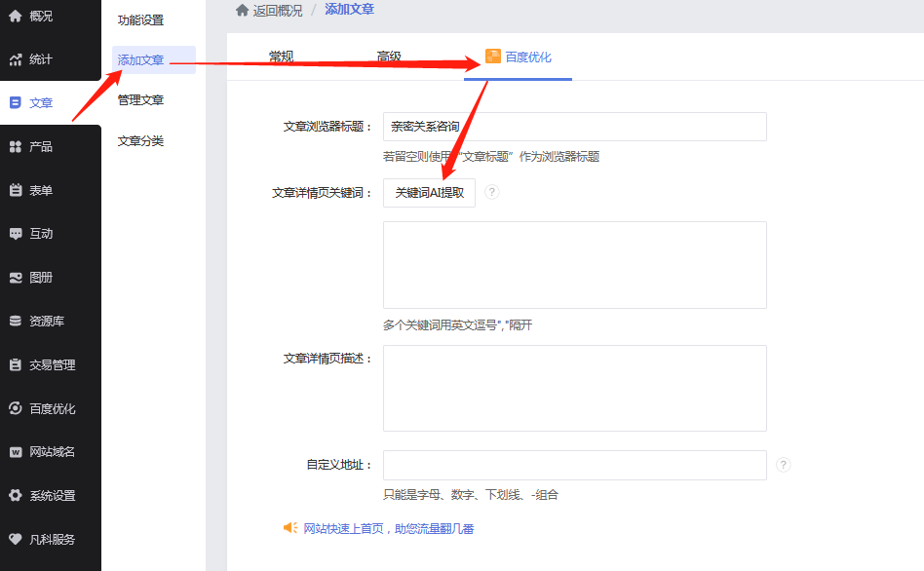
Task: Click the 文章详情页描述 textarea
Action: 574,389
